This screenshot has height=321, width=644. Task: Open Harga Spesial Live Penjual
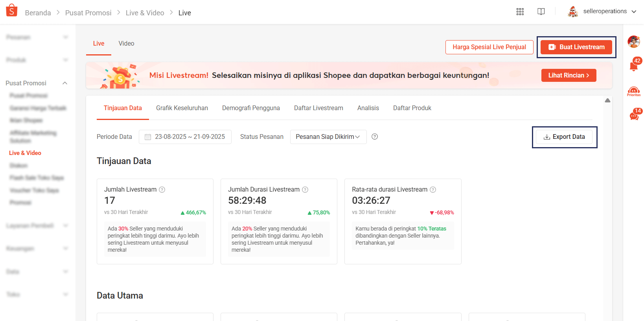coord(489,47)
